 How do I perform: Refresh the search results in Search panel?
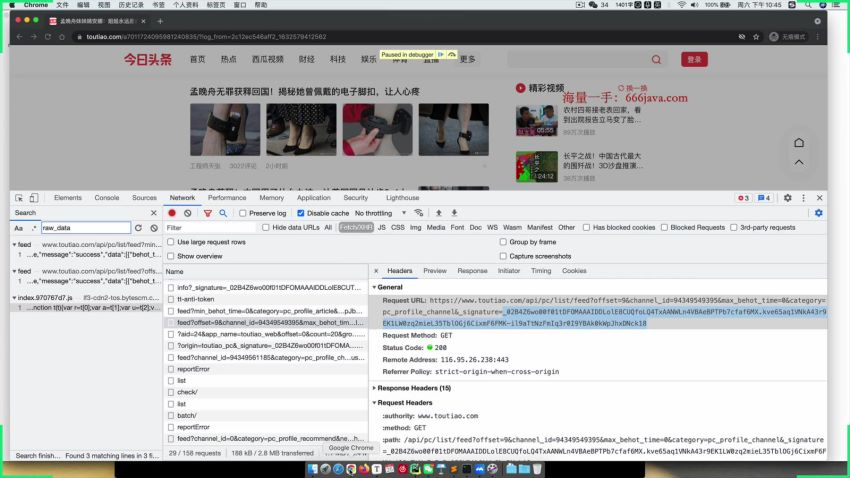click(x=139, y=228)
